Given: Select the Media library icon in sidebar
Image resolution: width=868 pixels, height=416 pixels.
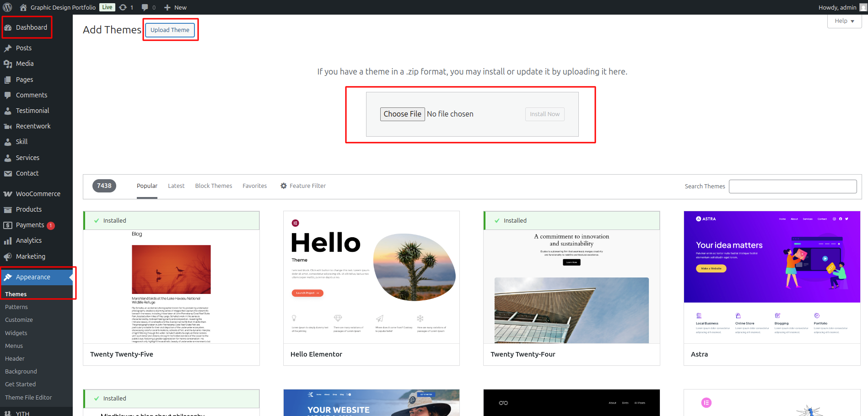Looking at the screenshot, I should tap(8, 64).
